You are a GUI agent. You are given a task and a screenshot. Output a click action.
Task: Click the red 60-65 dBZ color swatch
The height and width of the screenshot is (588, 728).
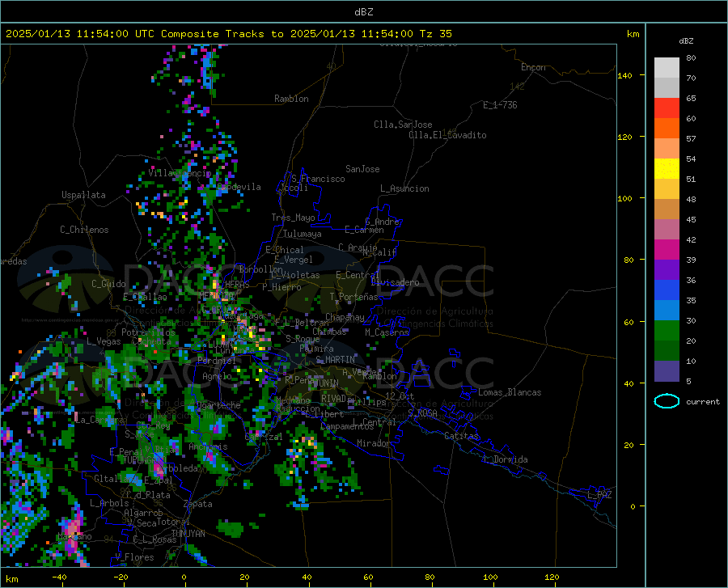pos(667,108)
